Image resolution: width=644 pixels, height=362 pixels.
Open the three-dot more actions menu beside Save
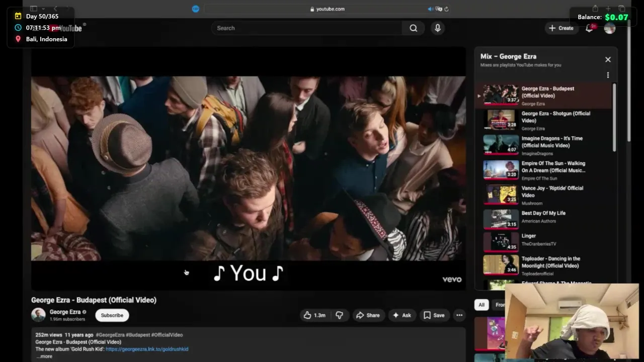tap(459, 315)
